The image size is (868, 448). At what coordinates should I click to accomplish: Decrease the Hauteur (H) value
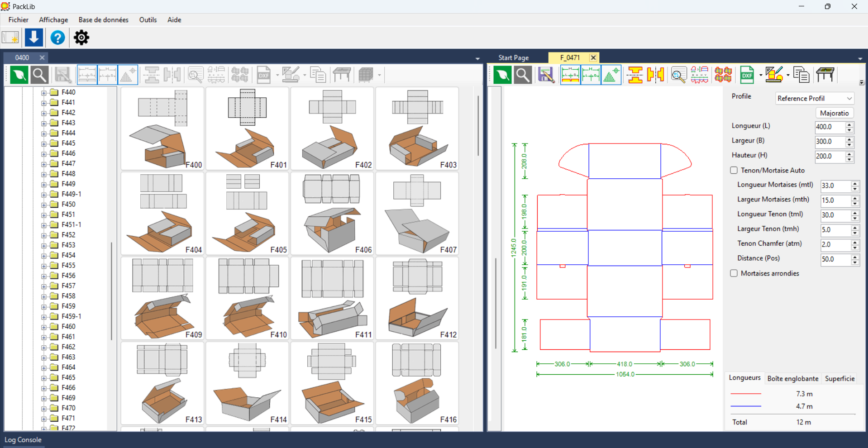click(x=849, y=159)
